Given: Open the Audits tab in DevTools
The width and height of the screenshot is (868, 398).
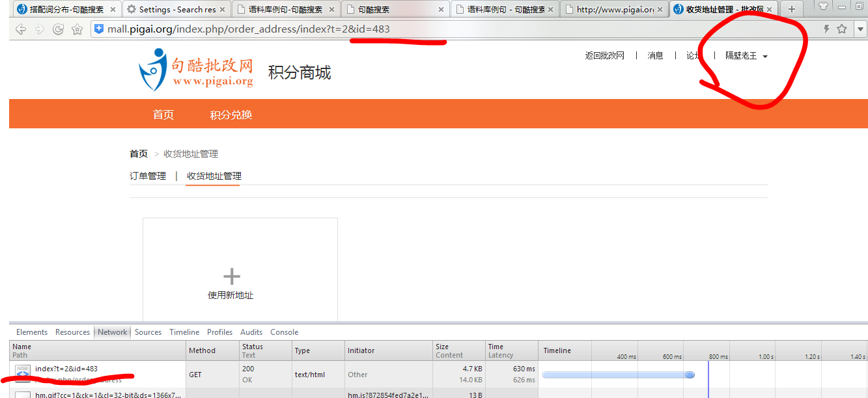Looking at the screenshot, I should (x=251, y=332).
